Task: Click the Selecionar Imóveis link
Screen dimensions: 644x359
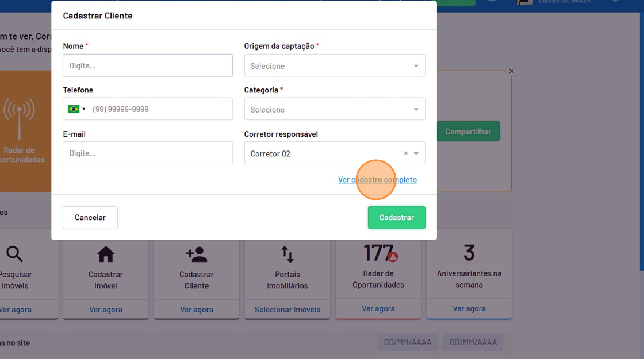Action: (x=287, y=310)
